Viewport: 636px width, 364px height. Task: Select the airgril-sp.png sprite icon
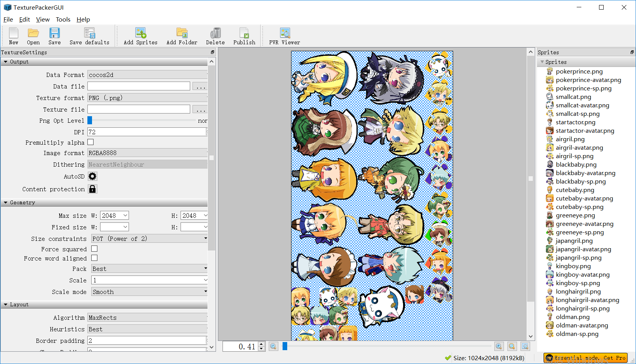(550, 156)
